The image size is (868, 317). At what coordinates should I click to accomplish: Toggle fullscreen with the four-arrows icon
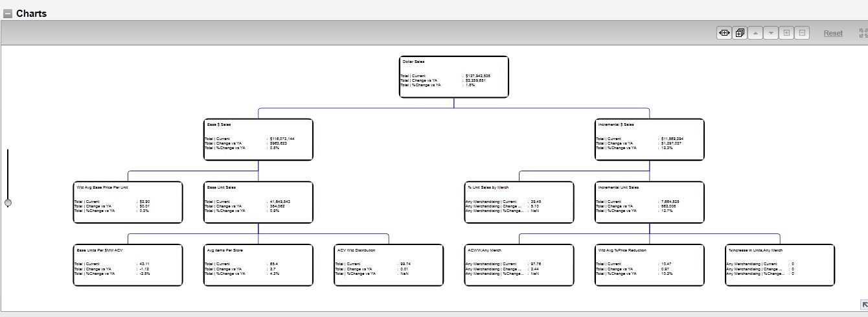coord(863,33)
